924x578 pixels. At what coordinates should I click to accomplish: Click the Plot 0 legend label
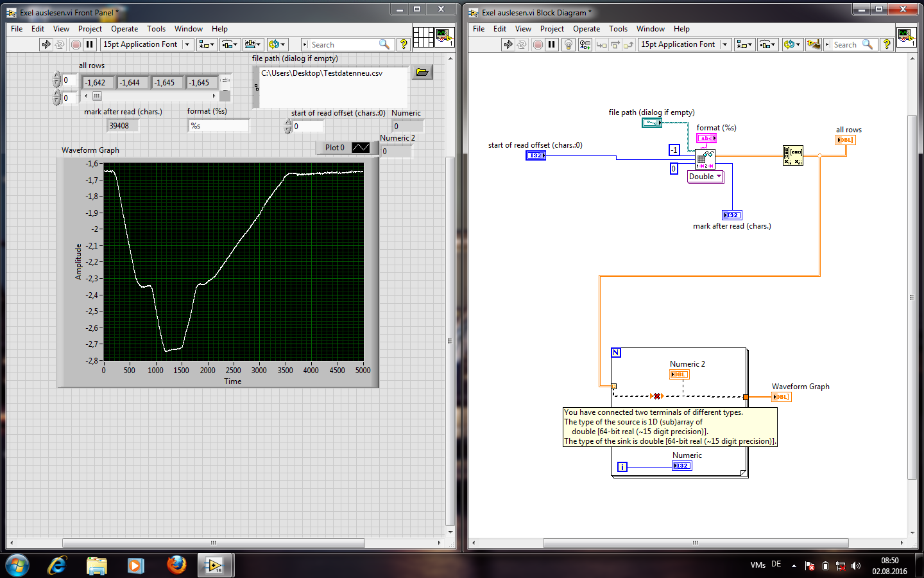point(334,148)
